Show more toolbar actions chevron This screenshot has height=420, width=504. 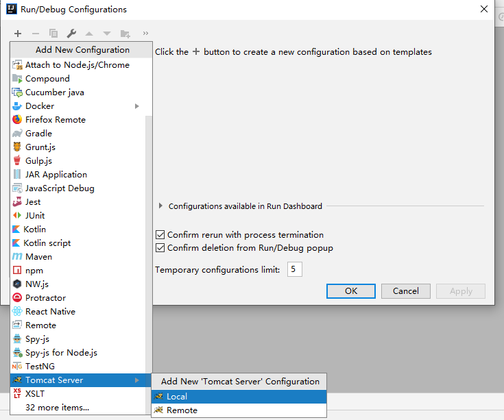click(x=145, y=34)
